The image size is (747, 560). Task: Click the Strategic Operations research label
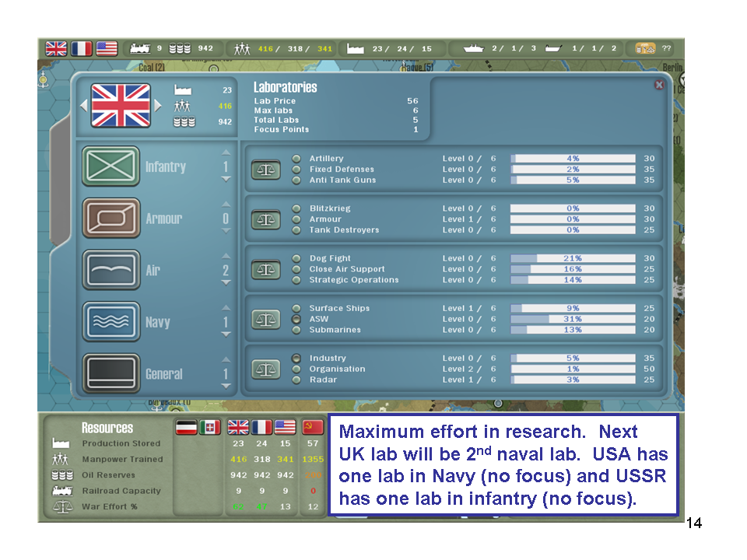pos(354,280)
